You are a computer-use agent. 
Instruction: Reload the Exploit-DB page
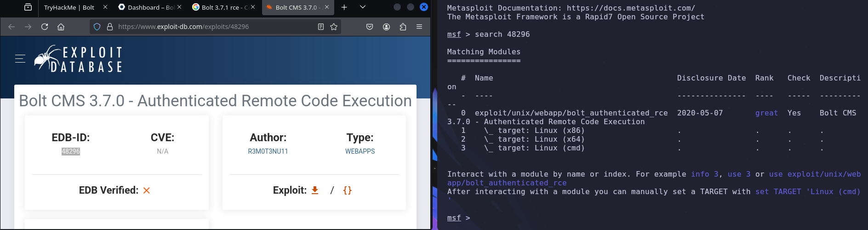[x=45, y=27]
